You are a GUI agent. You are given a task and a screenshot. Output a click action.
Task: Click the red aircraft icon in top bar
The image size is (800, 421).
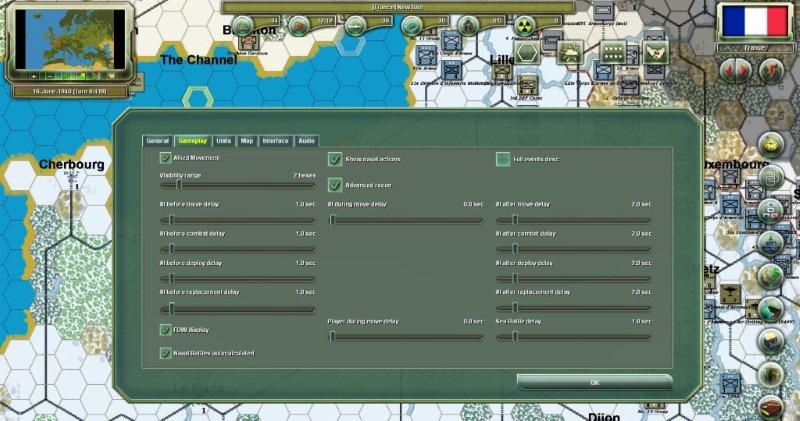click(x=299, y=25)
